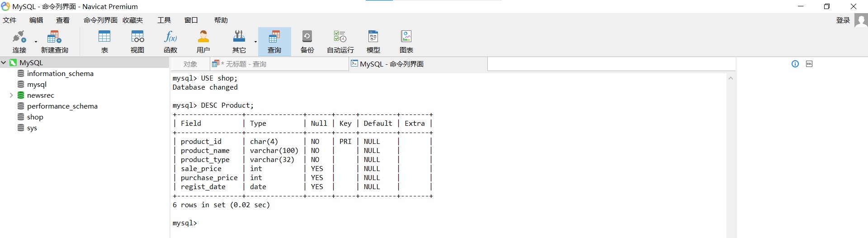868x238 pixels.
Task: Open the 文件 menu
Action: click(x=9, y=20)
